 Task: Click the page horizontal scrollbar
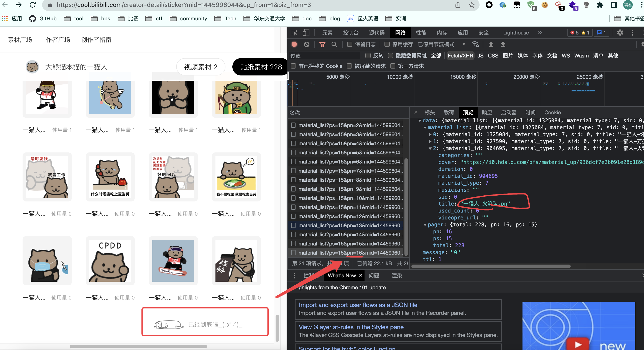pyautogui.click(x=138, y=347)
